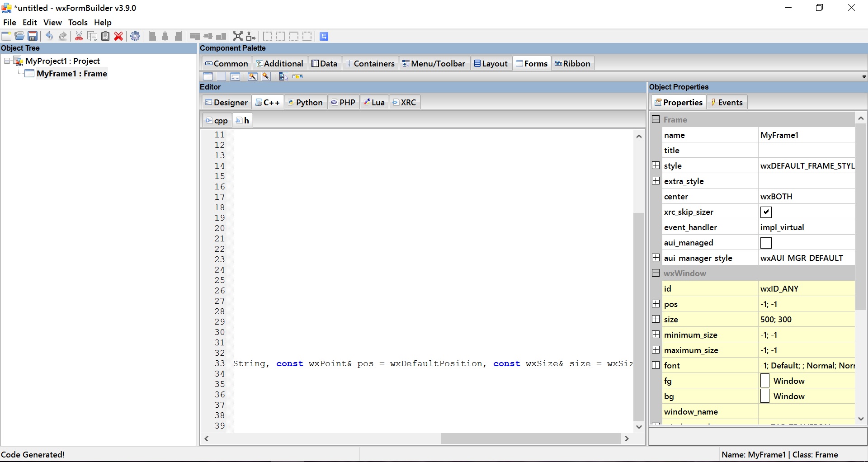Cut the selected object with scissors icon
868x462 pixels.
(x=79, y=36)
